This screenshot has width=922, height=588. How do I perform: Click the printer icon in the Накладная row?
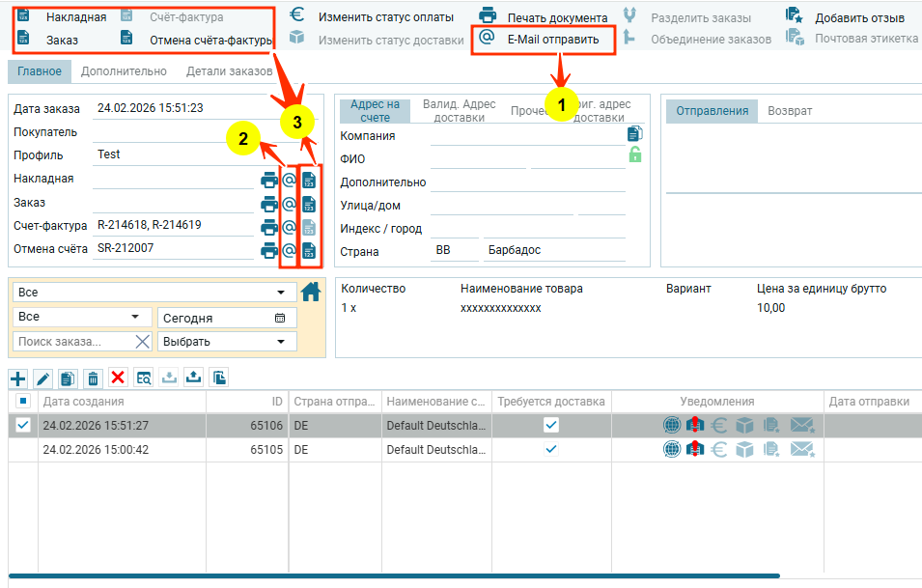(x=268, y=180)
